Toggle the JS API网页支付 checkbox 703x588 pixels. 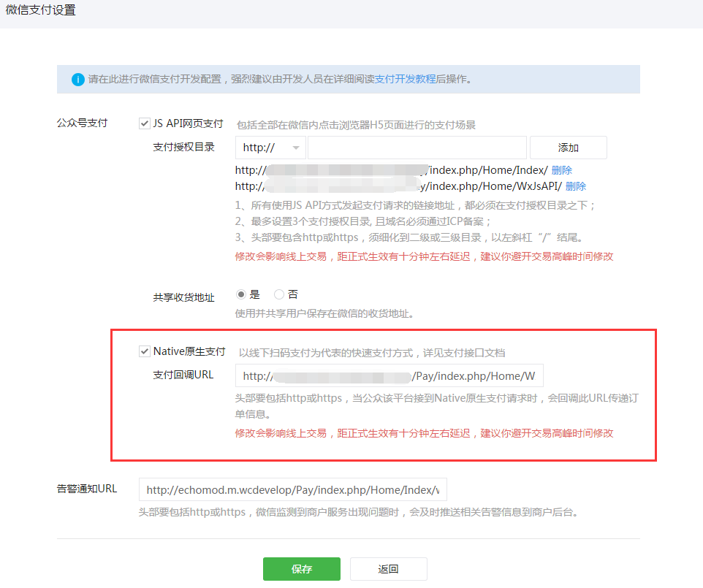coord(145,123)
